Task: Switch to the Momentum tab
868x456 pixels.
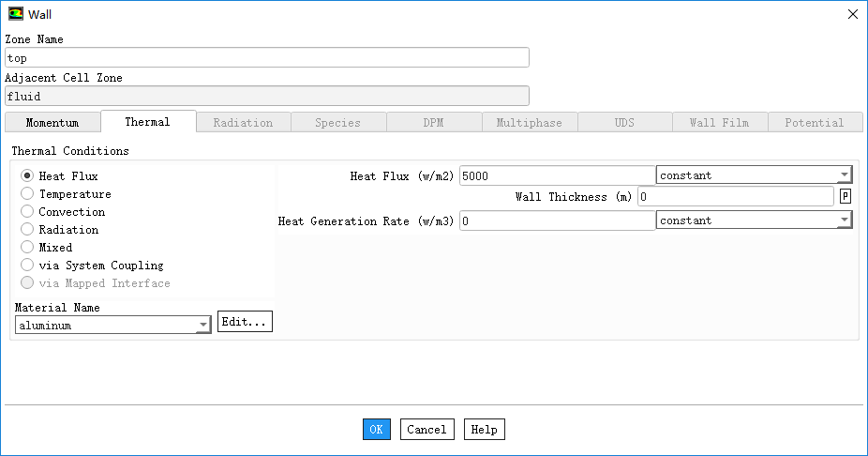Action: [x=52, y=123]
